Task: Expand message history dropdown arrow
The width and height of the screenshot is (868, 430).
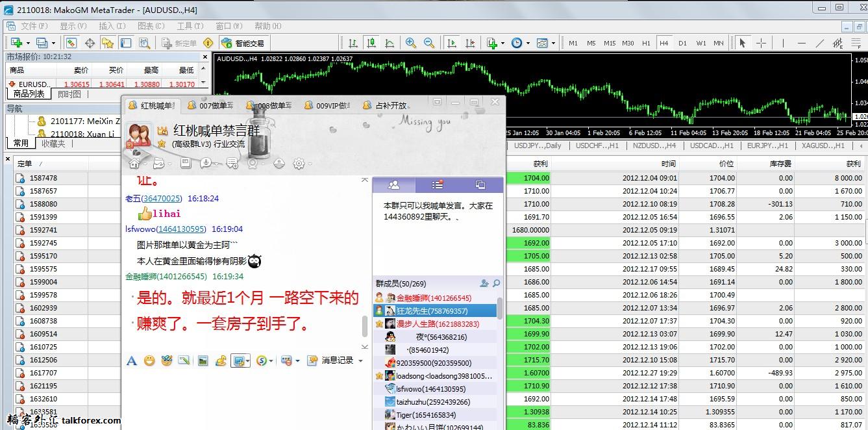Action: [x=360, y=360]
